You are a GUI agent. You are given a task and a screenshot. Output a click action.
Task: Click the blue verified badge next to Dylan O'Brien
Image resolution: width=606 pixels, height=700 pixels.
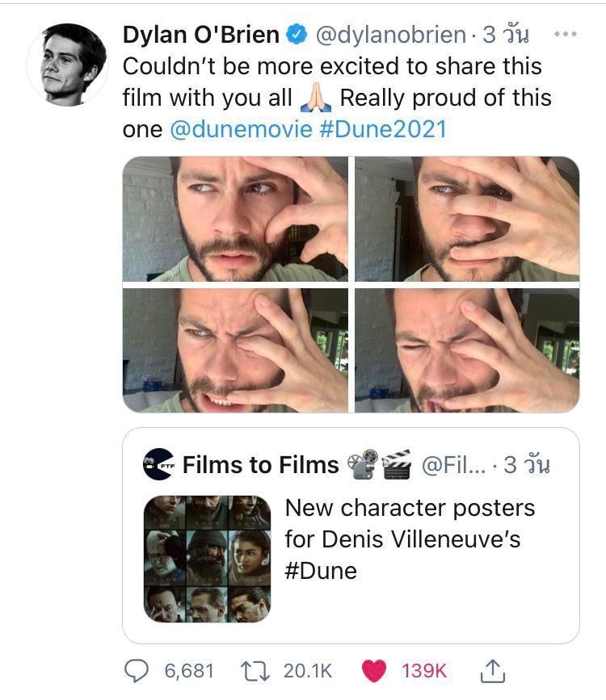point(297,33)
